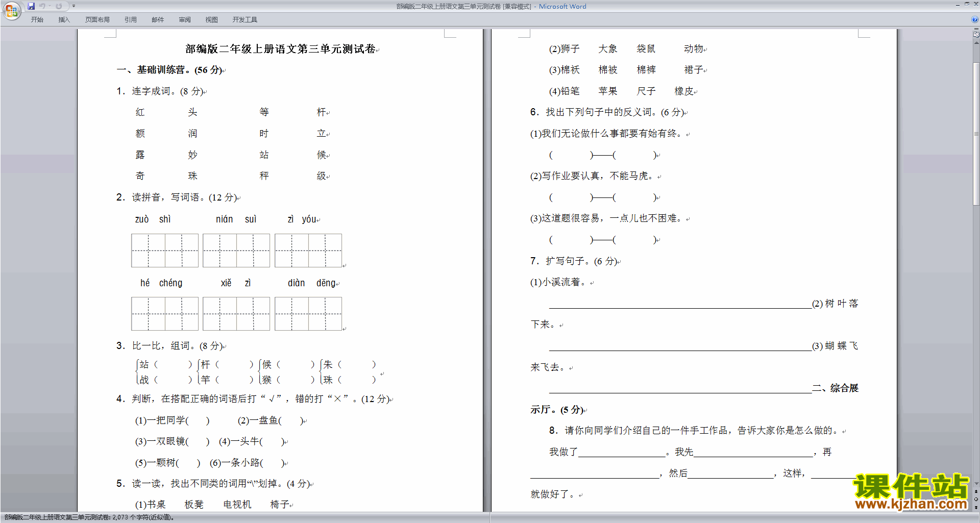Viewport: 980px width, 523px height.
Task: Open the 开发工具 ribbon tab
Action: [244, 20]
